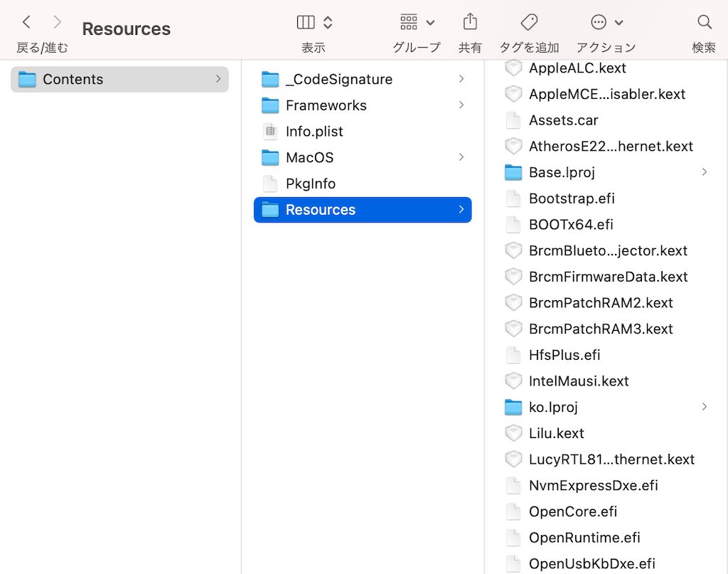Go forward with the right chevron button
728x574 pixels.
(x=57, y=22)
